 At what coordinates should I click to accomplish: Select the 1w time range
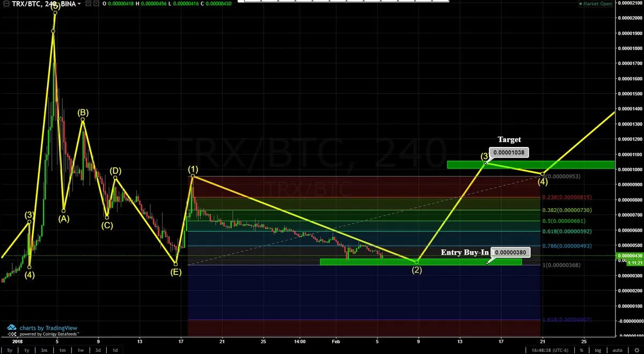tap(80, 350)
